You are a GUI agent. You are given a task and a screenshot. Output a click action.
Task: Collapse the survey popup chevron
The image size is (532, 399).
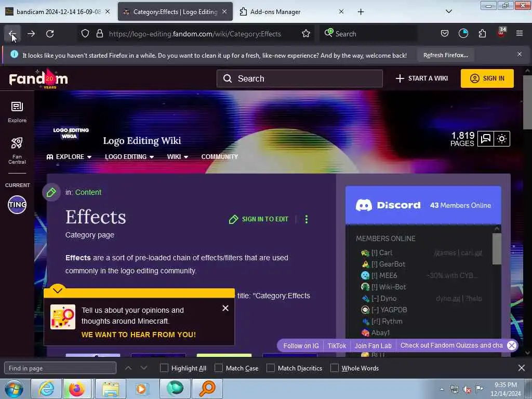coord(57,290)
